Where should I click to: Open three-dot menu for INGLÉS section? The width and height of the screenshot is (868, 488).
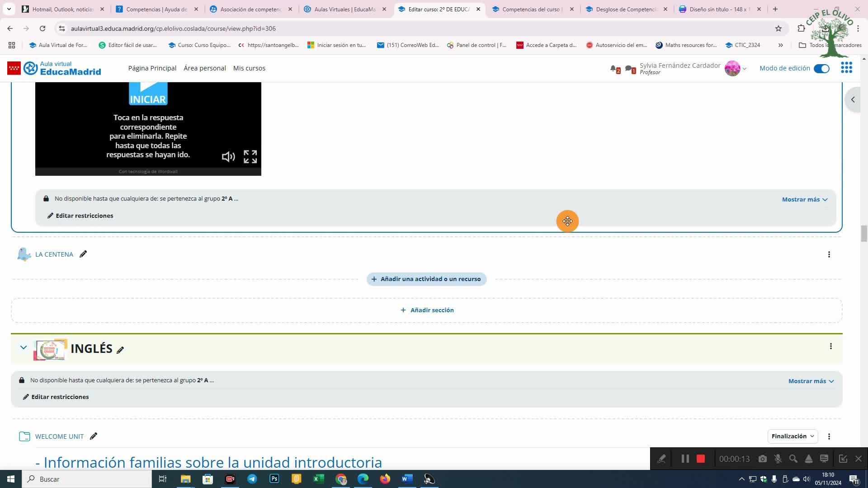pyautogui.click(x=830, y=346)
